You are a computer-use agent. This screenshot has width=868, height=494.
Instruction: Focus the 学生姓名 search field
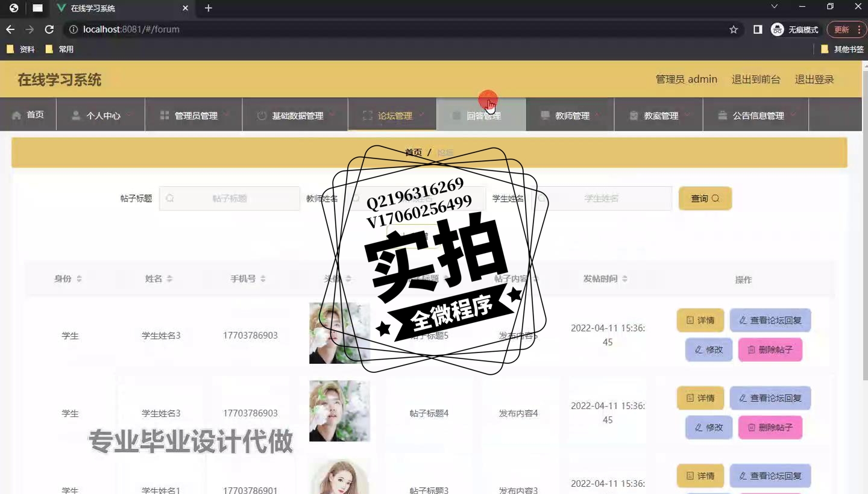pos(602,198)
